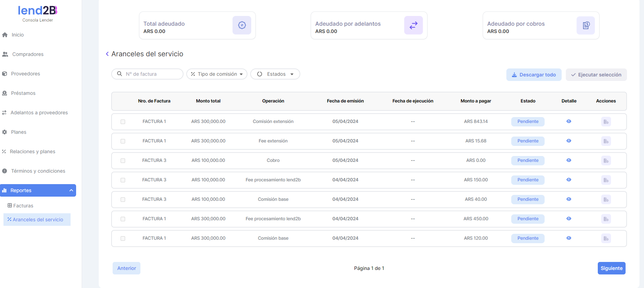Check the box for Comisión extensión row
The width and height of the screenshot is (644, 288).
pos(123,122)
